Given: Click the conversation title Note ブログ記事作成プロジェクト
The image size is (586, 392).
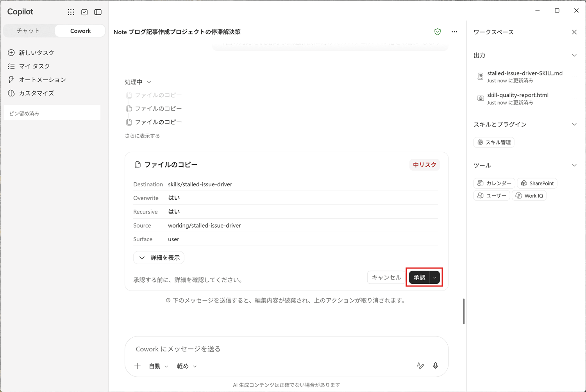Looking at the screenshot, I should (x=177, y=32).
